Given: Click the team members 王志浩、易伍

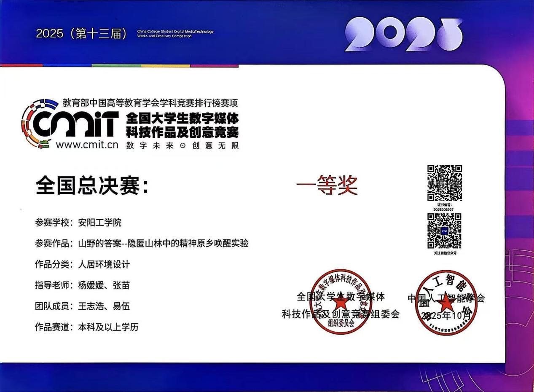Looking at the screenshot, I should pyautogui.click(x=104, y=306).
